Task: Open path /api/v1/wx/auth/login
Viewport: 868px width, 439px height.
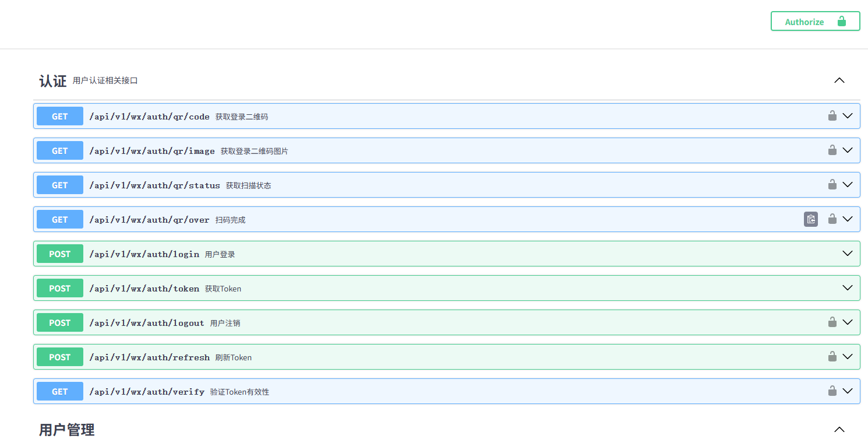Action: [144, 254]
